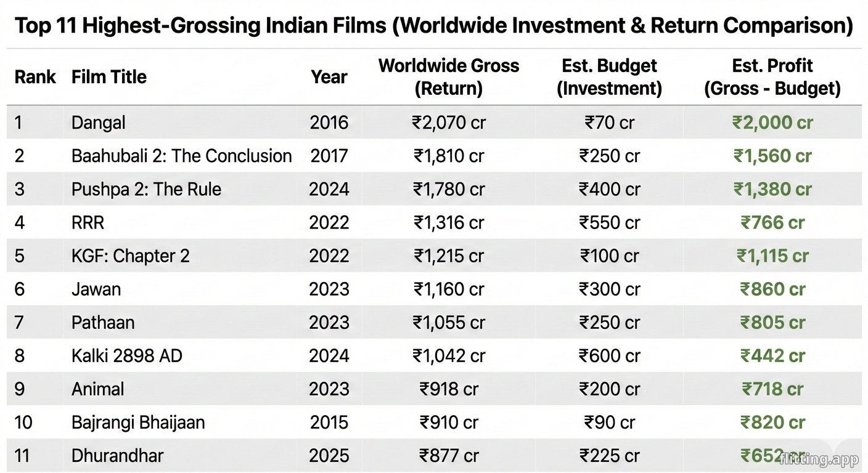Click the Est. Budget (Investment) header
Screen dimensions: 868x473
pos(609,77)
